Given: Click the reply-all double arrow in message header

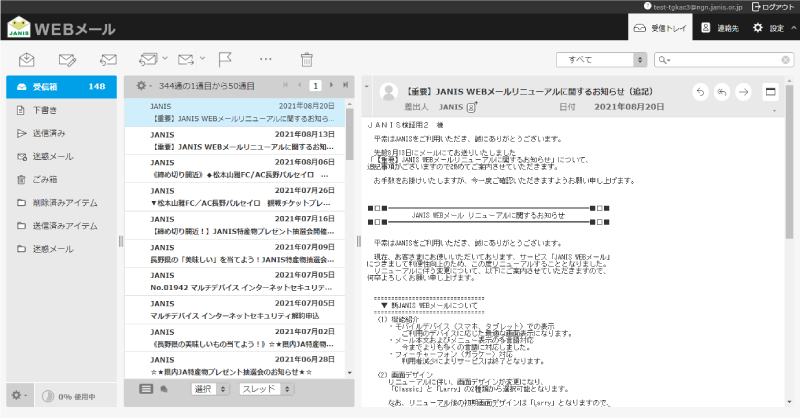Looking at the screenshot, I should [x=721, y=92].
